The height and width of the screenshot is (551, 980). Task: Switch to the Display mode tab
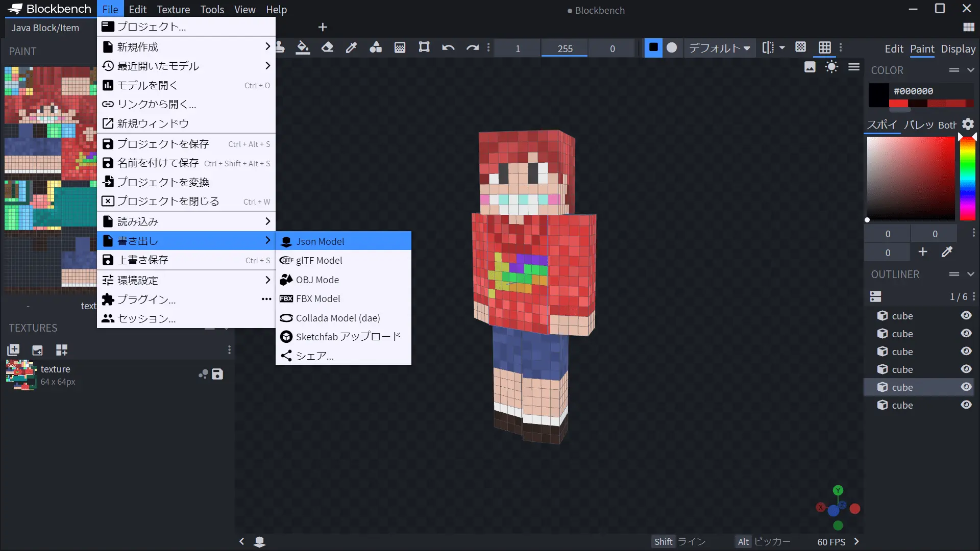point(958,49)
